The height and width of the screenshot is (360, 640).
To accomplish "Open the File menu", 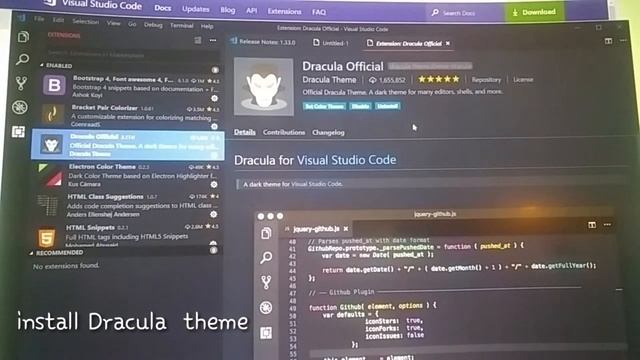I will [39, 19].
